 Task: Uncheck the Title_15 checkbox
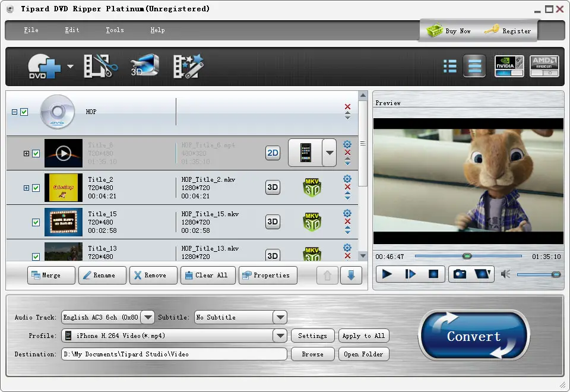36,222
